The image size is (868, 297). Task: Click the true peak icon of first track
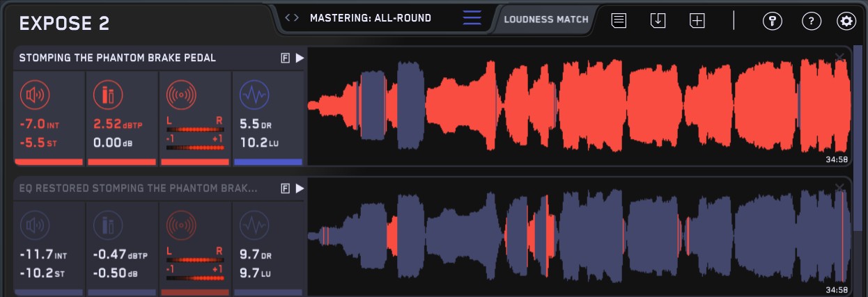click(x=107, y=95)
